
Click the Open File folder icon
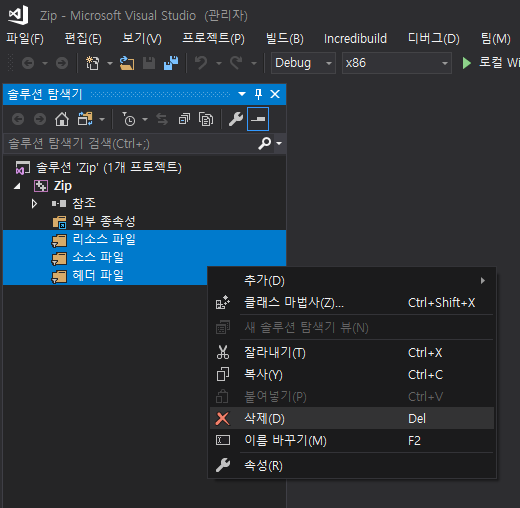127,63
